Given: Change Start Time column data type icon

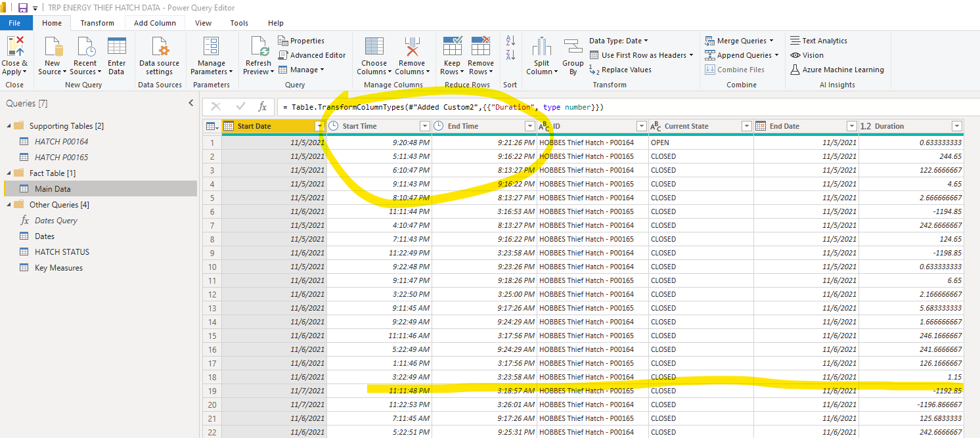Looking at the screenshot, I should [334, 126].
